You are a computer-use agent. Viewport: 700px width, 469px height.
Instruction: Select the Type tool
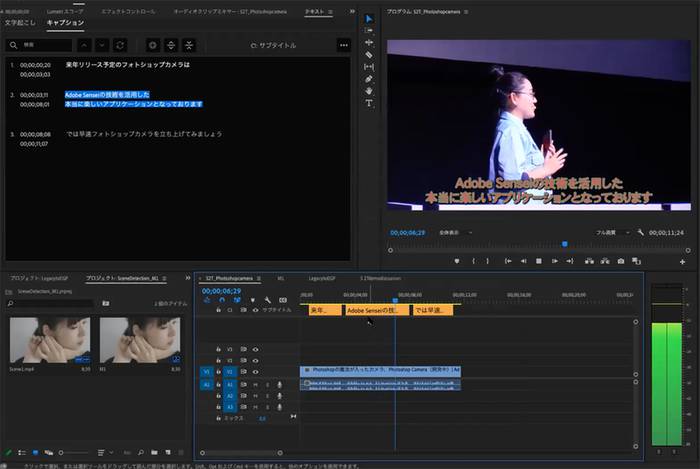click(x=369, y=103)
